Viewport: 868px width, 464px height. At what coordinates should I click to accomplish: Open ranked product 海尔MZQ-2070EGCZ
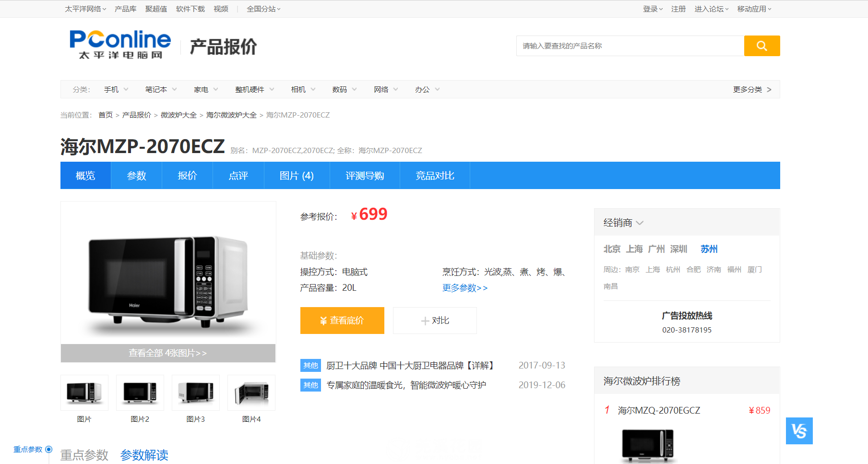659,410
